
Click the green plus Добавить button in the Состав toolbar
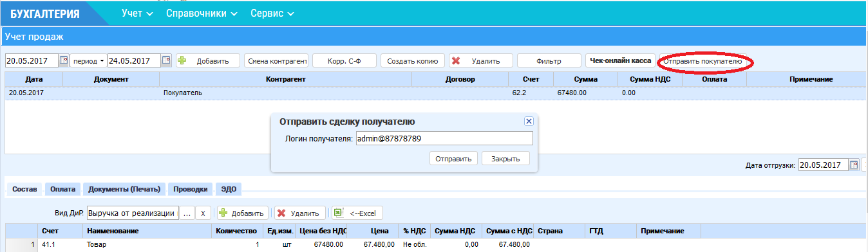[243, 213]
